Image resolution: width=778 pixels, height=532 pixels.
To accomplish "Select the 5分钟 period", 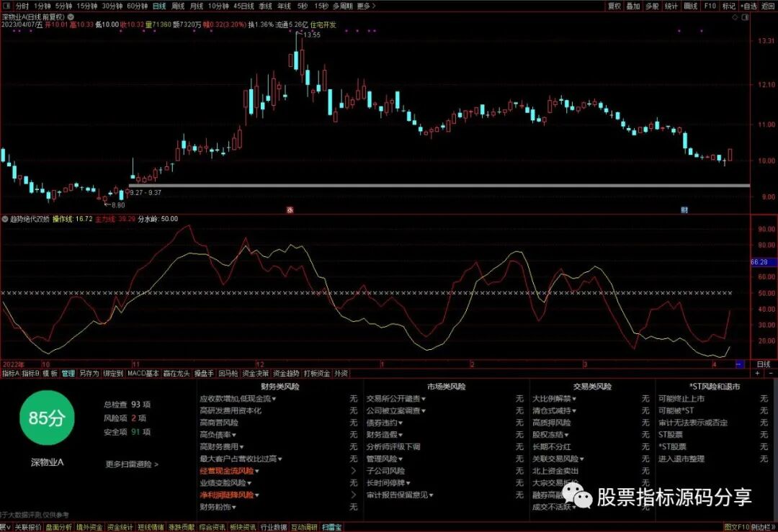I will point(63,6).
